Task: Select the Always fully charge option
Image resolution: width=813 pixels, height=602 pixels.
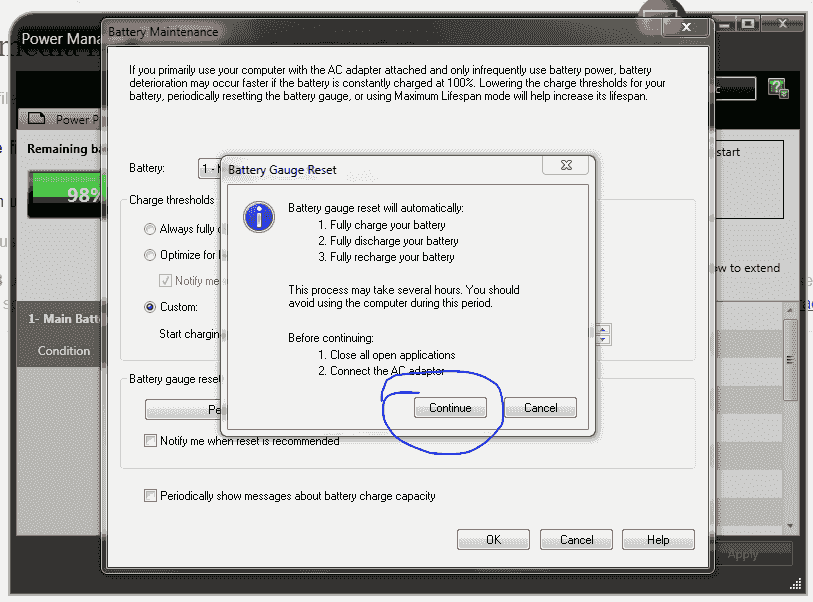Action: pos(149,228)
